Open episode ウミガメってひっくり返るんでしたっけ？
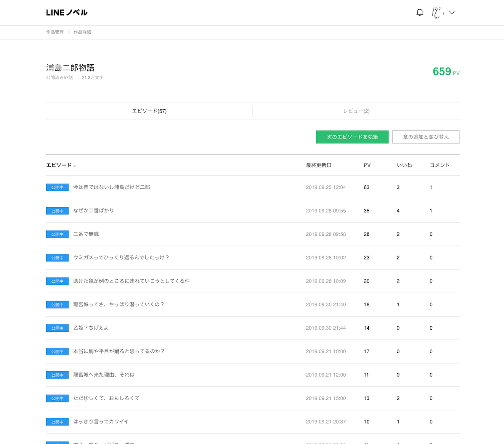Screen dimensions: 504x444 coord(121,258)
